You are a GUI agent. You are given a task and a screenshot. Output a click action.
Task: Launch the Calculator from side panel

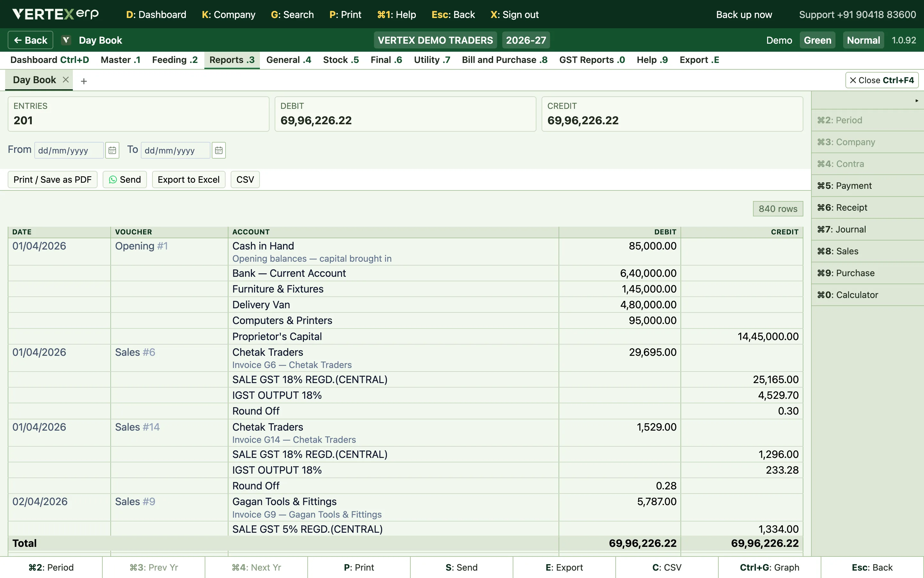868,295
